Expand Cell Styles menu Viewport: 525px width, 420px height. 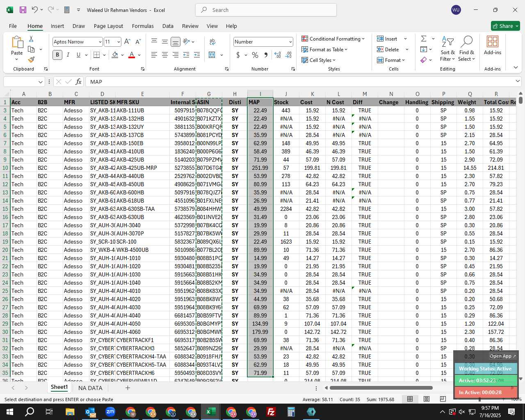319,60
